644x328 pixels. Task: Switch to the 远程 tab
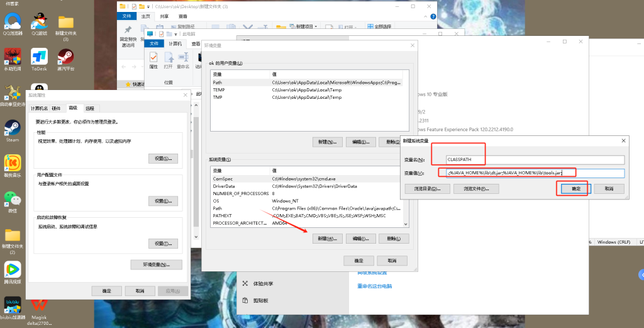[x=89, y=108]
